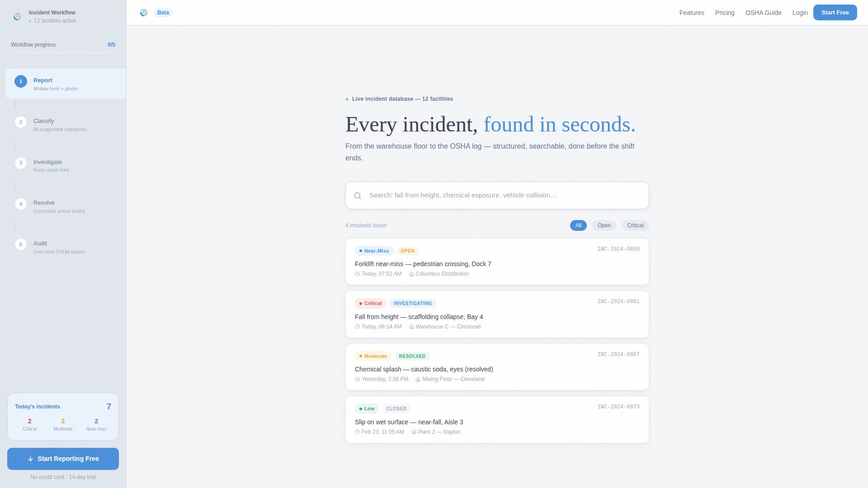The width and height of the screenshot is (868, 488).
Task: Open the OSHA Guide nav link
Action: [x=764, y=13]
